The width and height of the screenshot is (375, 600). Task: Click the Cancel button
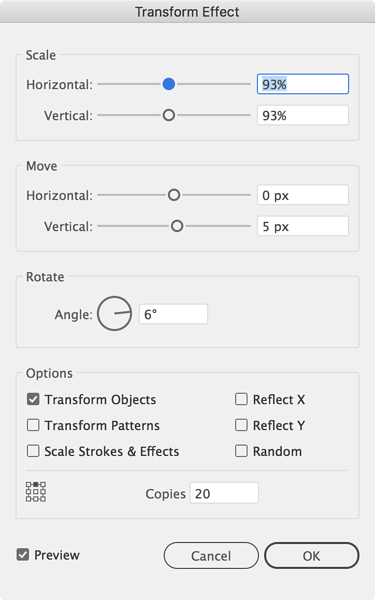[x=211, y=556]
